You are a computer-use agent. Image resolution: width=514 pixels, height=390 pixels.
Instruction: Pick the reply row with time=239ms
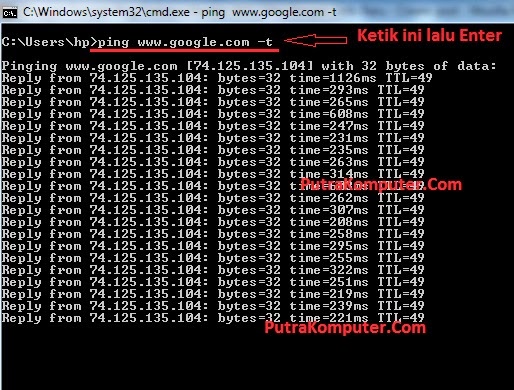point(213,306)
